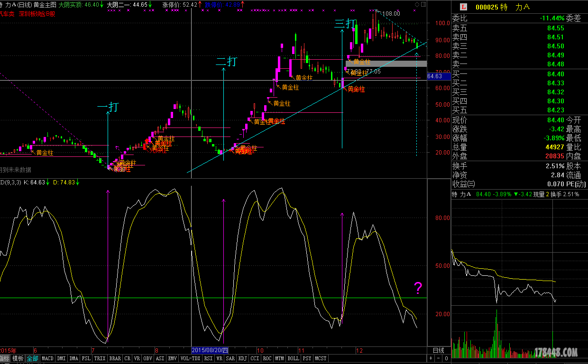588x364 pixels.
Task: Click the 108.00 high price label on chart
Action: click(391, 14)
